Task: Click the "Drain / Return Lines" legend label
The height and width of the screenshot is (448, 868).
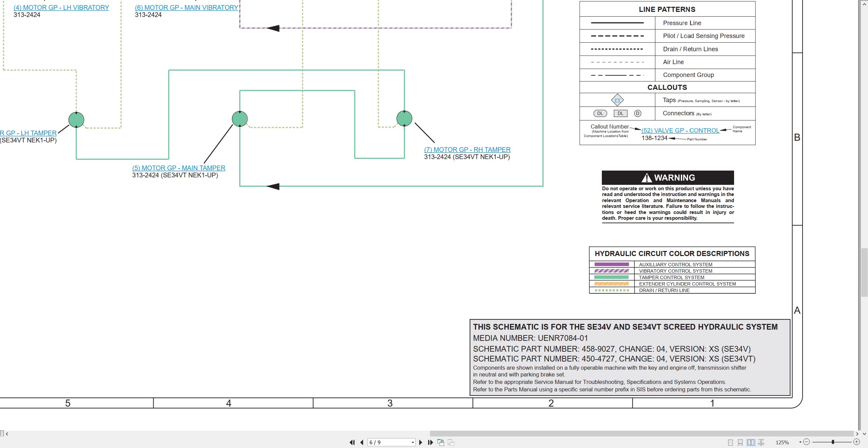Action: (x=691, y=49)
